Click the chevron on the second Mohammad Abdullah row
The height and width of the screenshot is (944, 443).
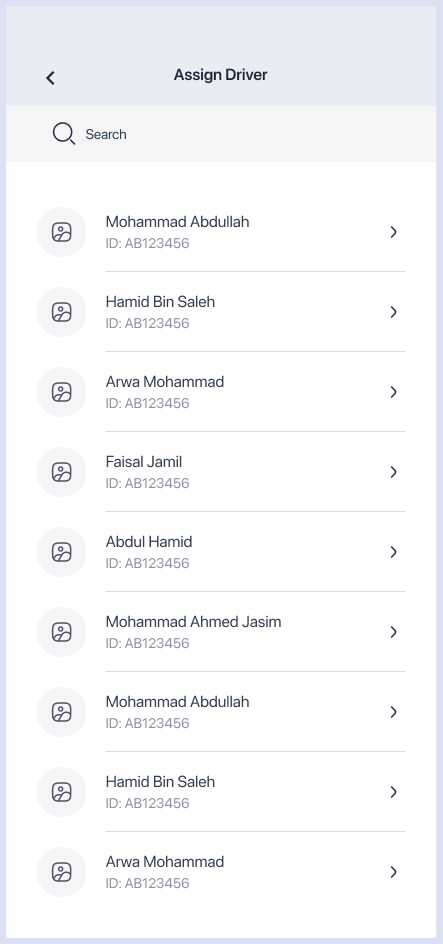click(x=394, y=712)
